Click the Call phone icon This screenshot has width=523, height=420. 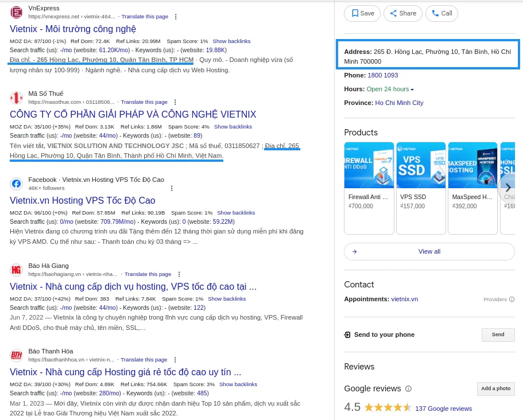(435, 13)
